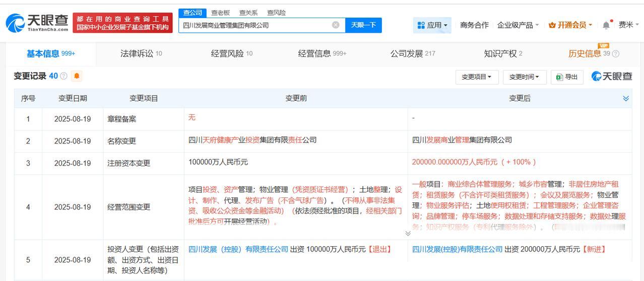
Task: Click the help icon next to 变更记录 40
Action: 63,76
